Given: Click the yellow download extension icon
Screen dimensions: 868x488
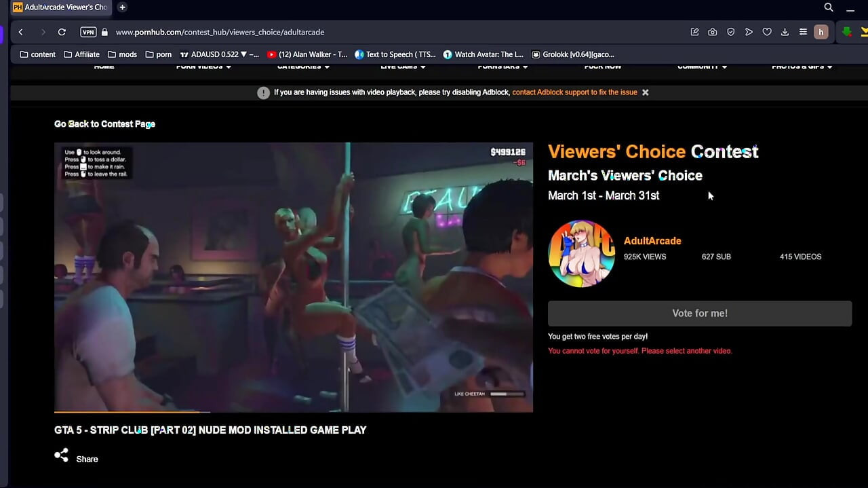Looking at the screenshot, I should 864,32.
